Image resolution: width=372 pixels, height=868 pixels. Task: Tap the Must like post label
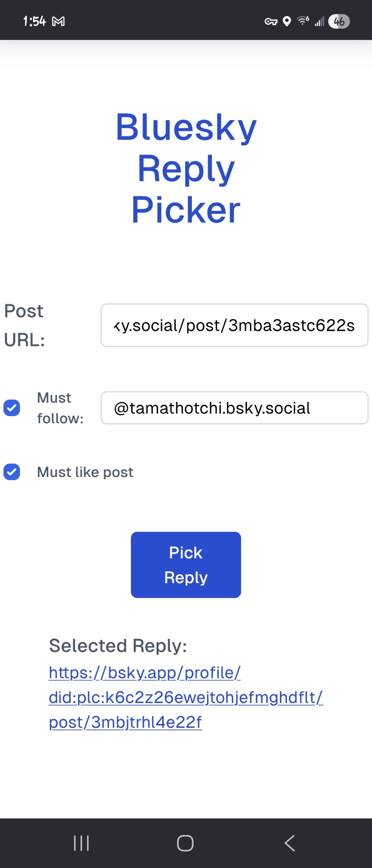[x=85, y=472]
